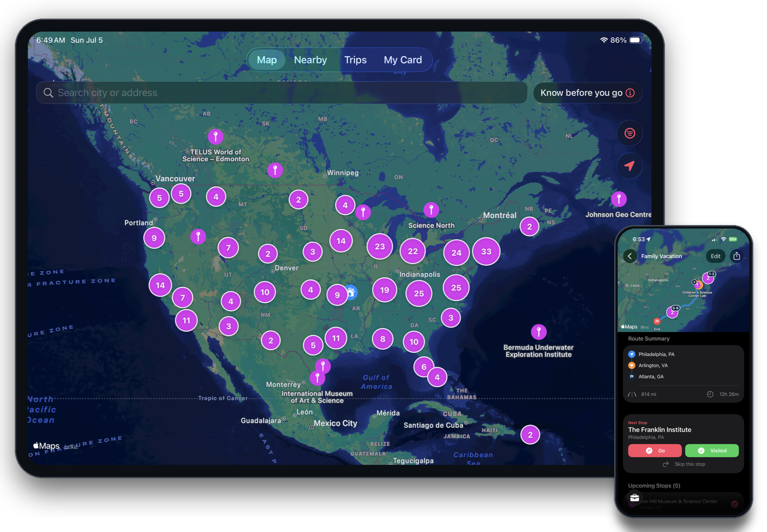Mark The Franklin Institute as Visited

pos(712,451)
